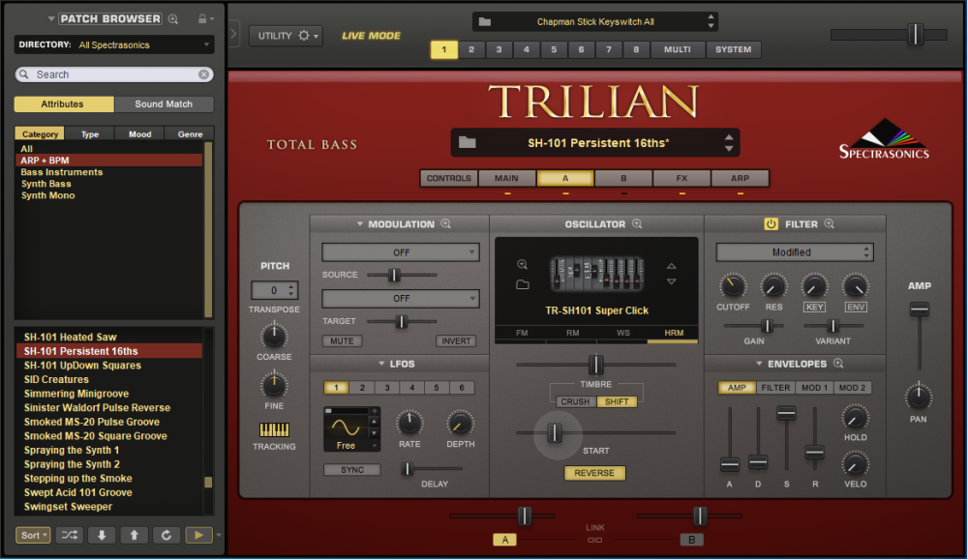Clear the search field with X icon
968x560 pixels.
(x=203, y=74)
